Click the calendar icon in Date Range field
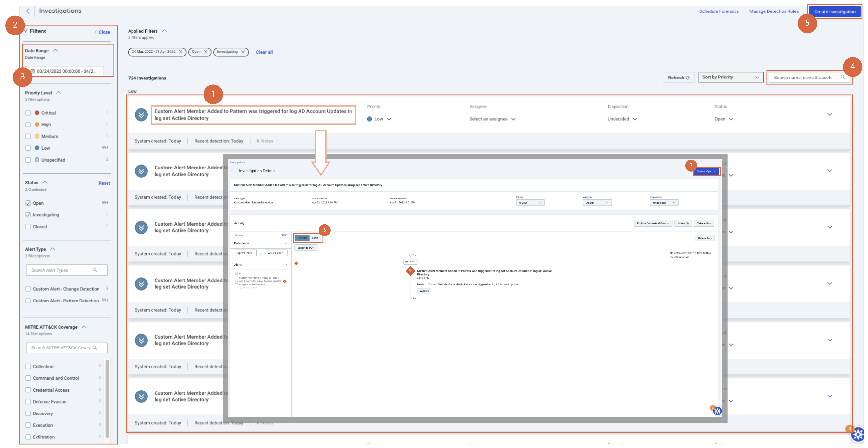 pyautogui.click(x=33, y=71)
